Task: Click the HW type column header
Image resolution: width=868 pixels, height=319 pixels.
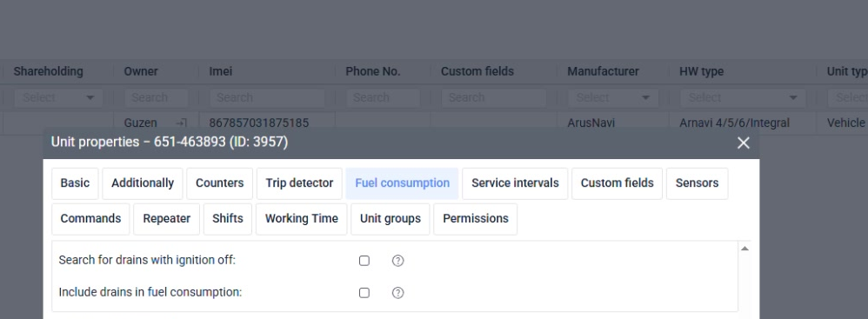Action: click(x=701, y=71)
